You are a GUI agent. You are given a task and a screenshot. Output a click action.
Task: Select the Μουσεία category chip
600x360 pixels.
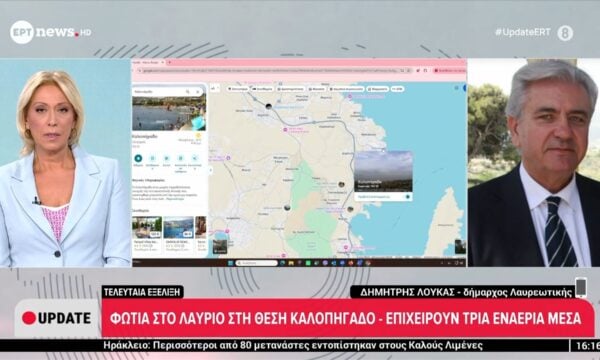coord(317,89)
